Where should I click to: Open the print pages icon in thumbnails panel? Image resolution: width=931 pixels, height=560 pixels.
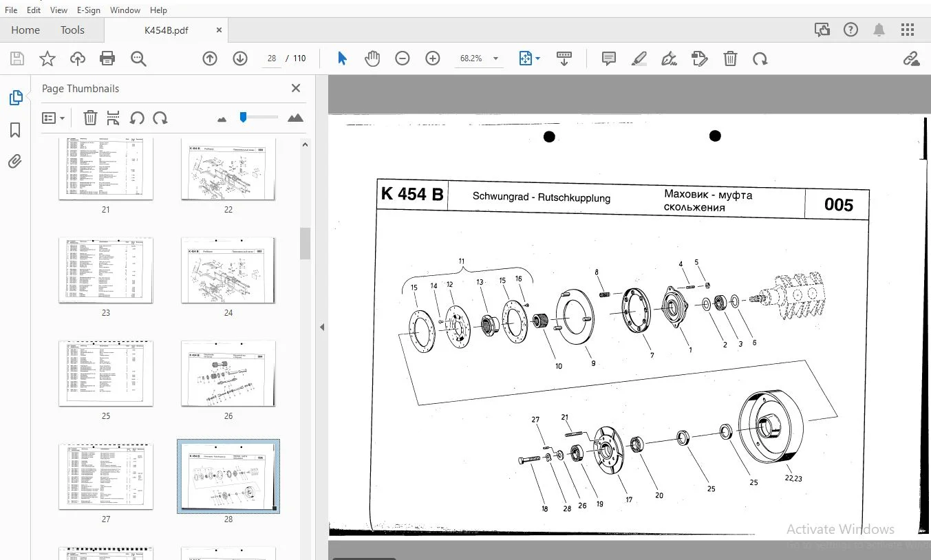coord(114,118)
